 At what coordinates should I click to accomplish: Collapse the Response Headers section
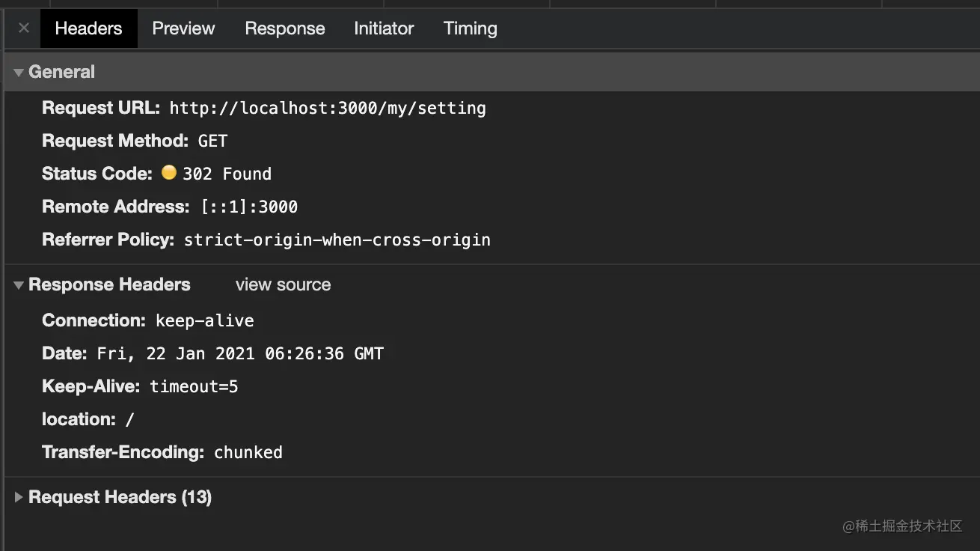(19, 285)
